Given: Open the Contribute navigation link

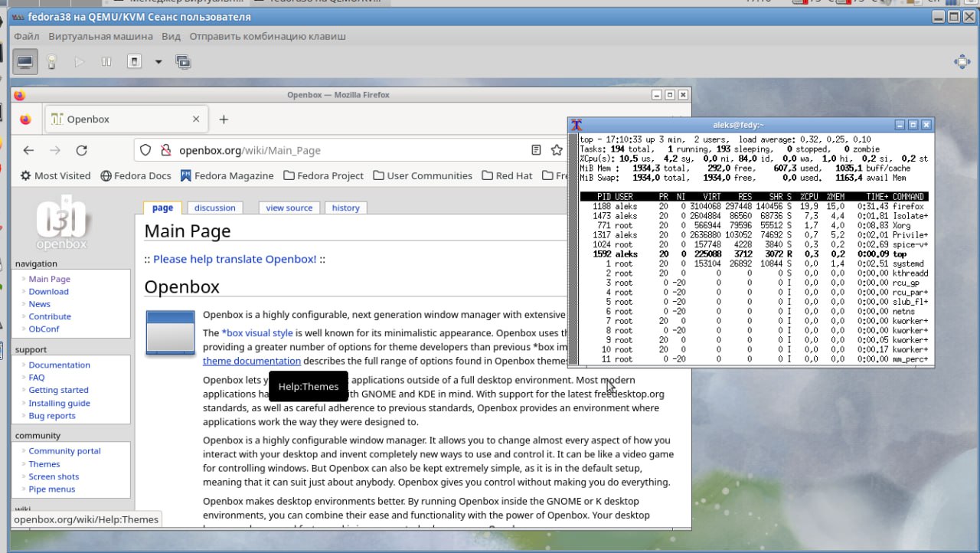Looking at the screenshot, I should tap(50, 316).
